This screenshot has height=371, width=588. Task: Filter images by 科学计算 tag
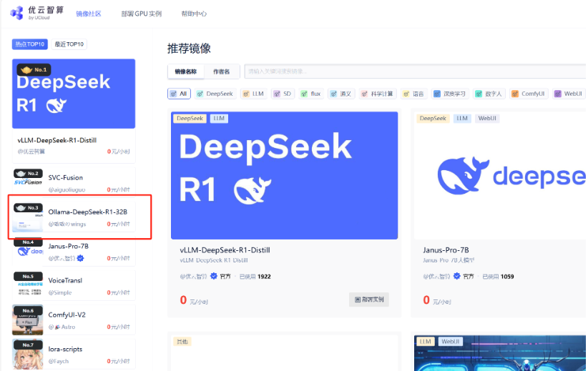(378, 94)
